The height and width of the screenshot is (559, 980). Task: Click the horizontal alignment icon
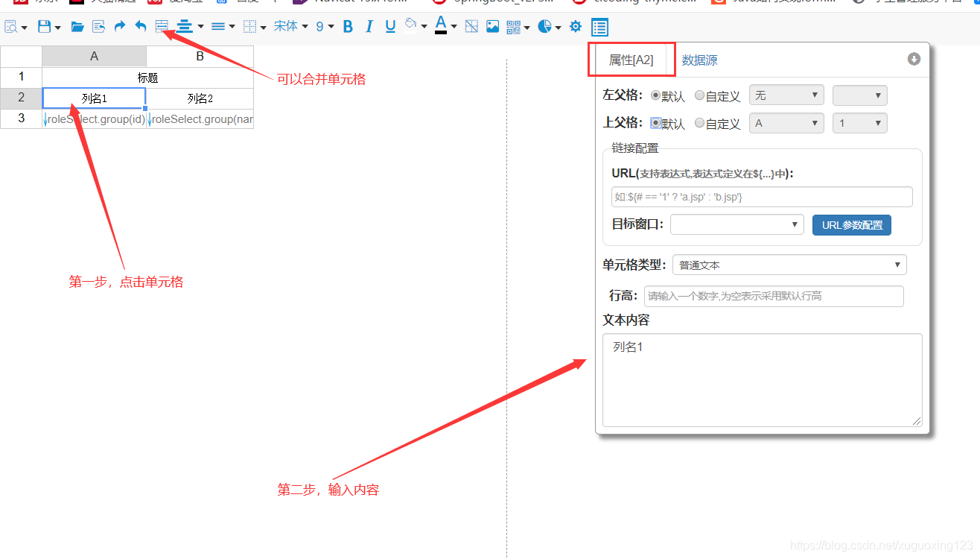click(x=185, y=27)
